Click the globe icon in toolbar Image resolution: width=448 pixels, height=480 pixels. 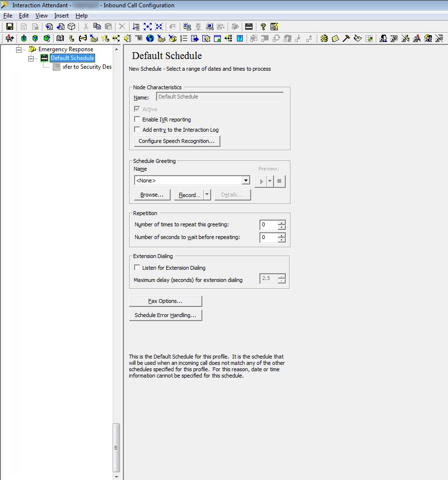[150, 39]
